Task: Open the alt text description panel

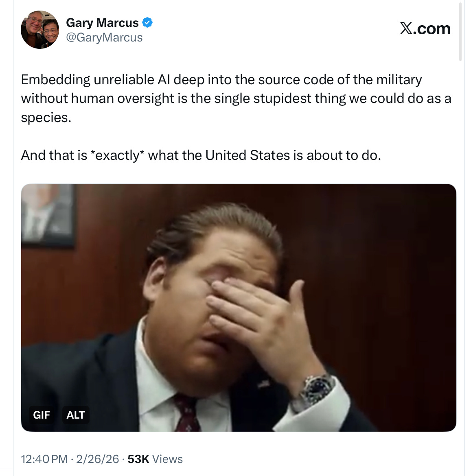Action: [x=76, y=415]
